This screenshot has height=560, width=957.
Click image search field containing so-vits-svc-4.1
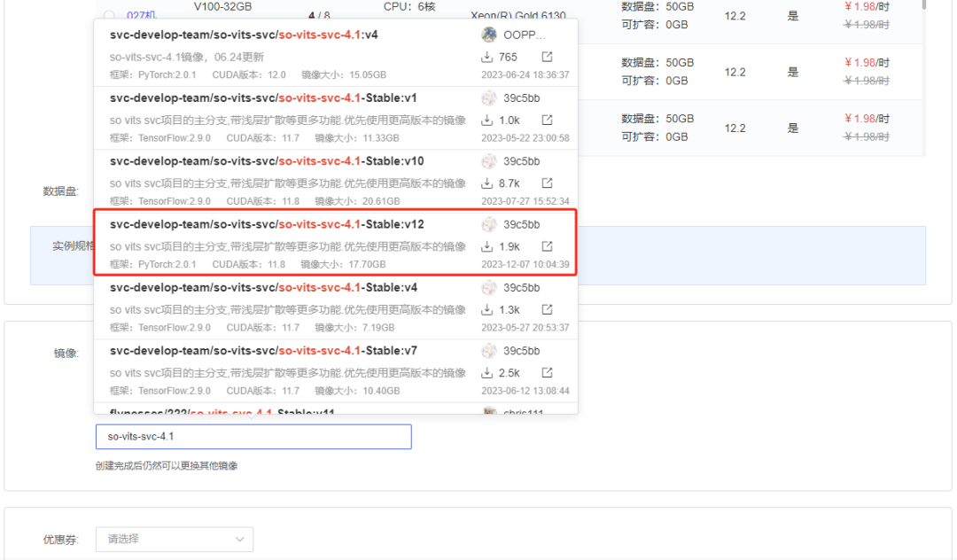pos(253,437)
